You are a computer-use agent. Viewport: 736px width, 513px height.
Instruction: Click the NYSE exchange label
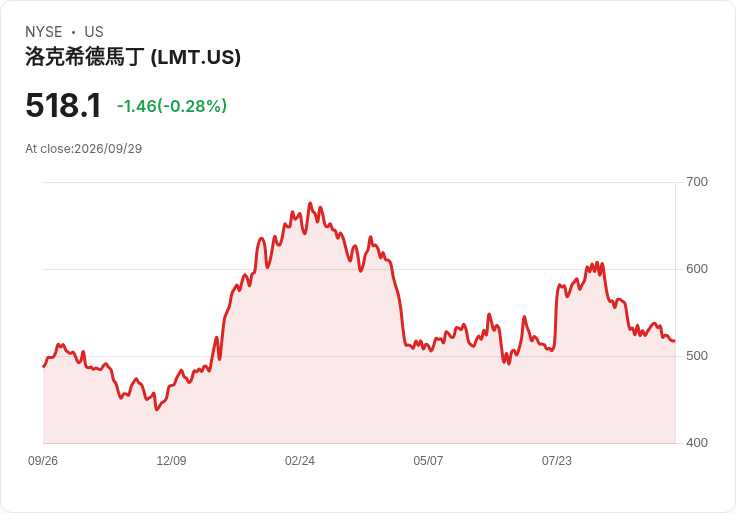[44, 32]
